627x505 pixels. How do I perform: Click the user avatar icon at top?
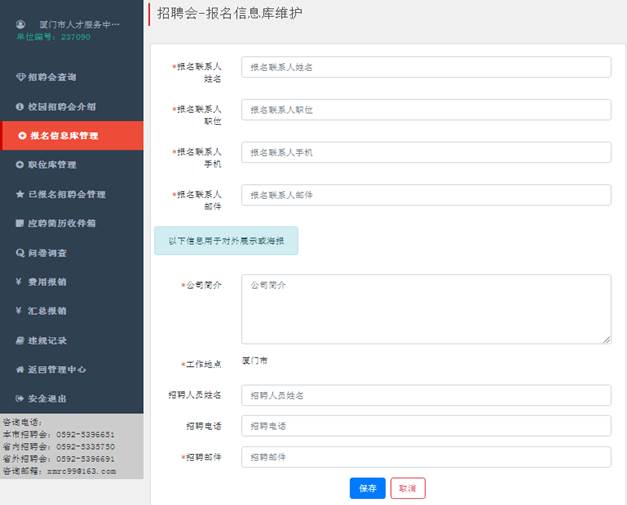(20, 23)
